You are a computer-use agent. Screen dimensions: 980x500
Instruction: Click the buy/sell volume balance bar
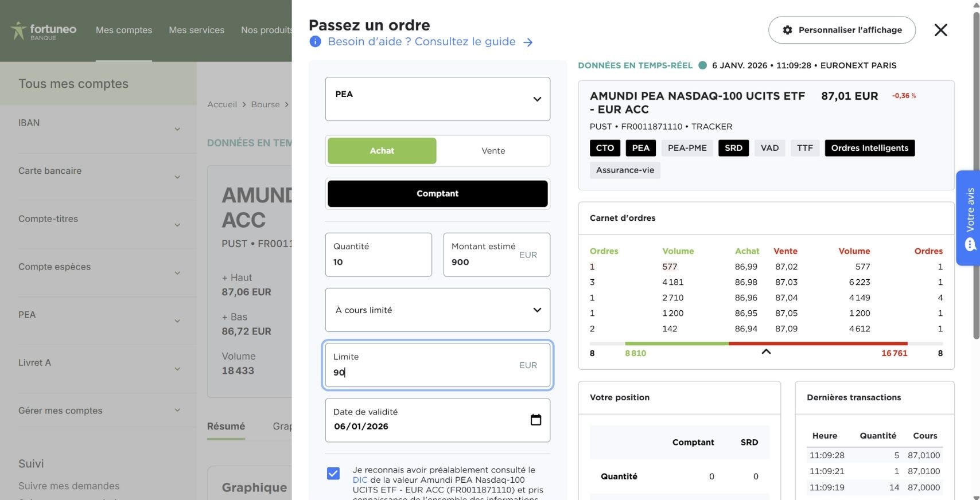tap(766, 343)
